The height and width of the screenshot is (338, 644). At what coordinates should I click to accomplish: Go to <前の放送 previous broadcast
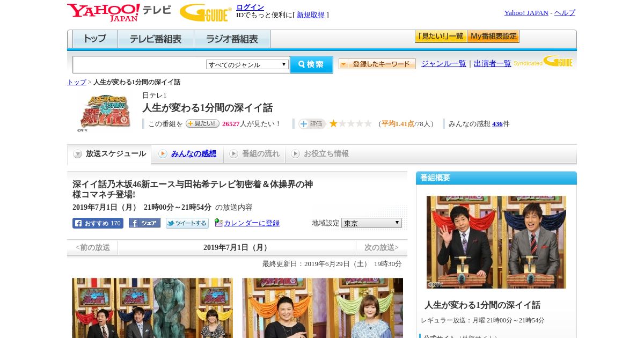click(93, 247)
